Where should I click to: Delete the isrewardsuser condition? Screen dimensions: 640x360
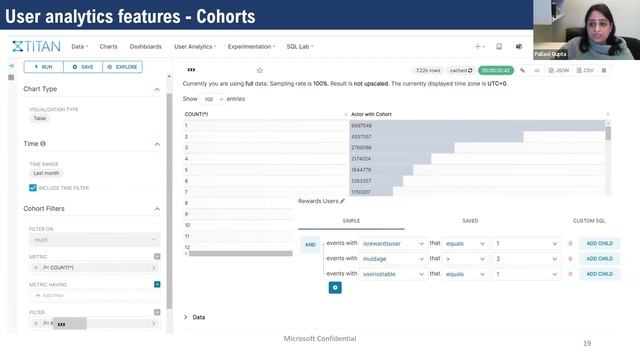(570, 244)
